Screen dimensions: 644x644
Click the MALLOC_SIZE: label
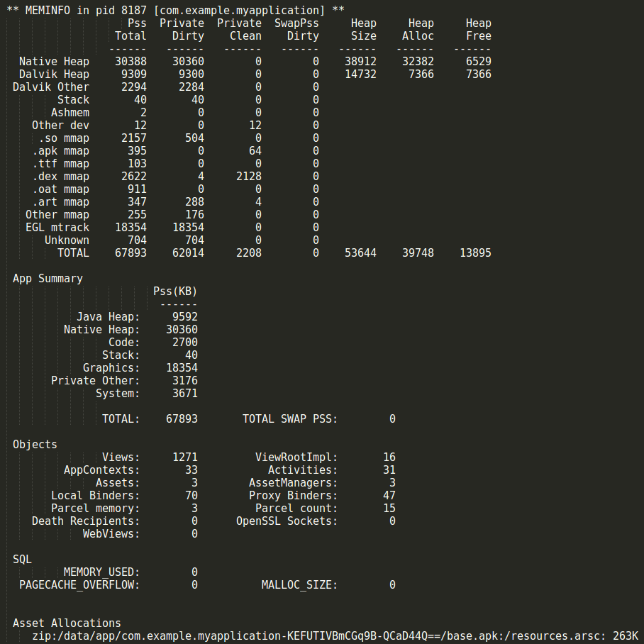300,585
